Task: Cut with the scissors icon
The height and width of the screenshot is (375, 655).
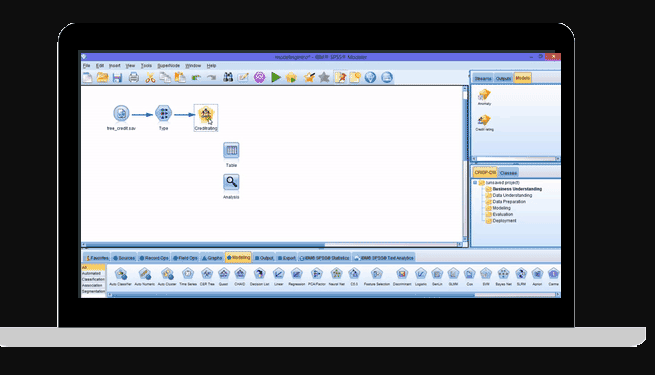Action: pos(150,77)
